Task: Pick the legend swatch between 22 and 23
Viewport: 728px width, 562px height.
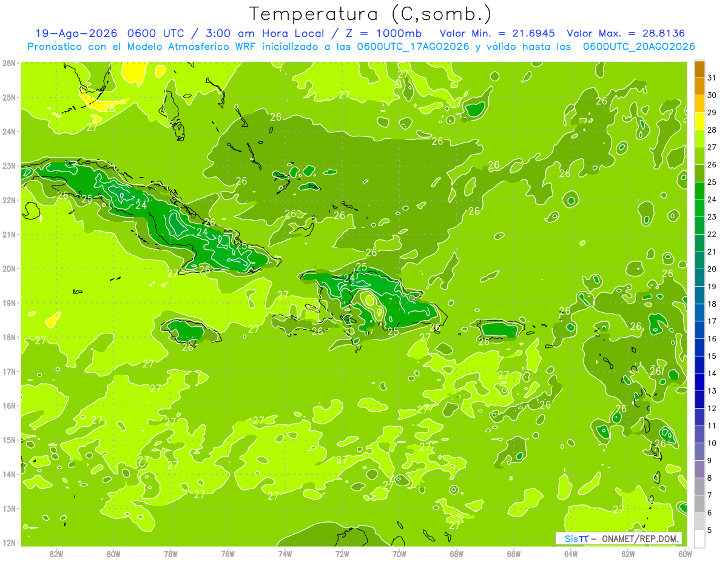Action: tap(699, 226)
